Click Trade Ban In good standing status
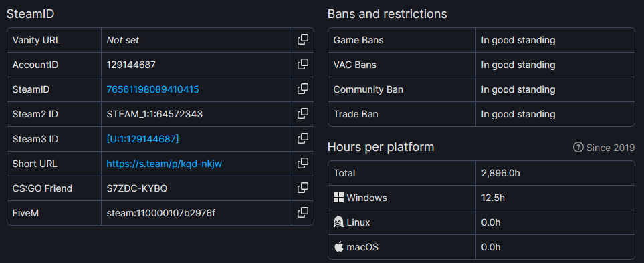This screenshot has height=263, width=644. coord(518,114)
